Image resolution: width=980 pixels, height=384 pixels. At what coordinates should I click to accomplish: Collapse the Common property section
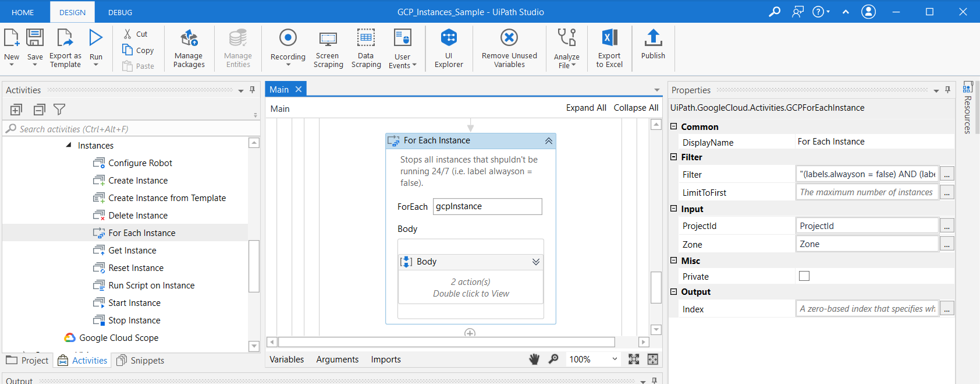tap(674, 126)
